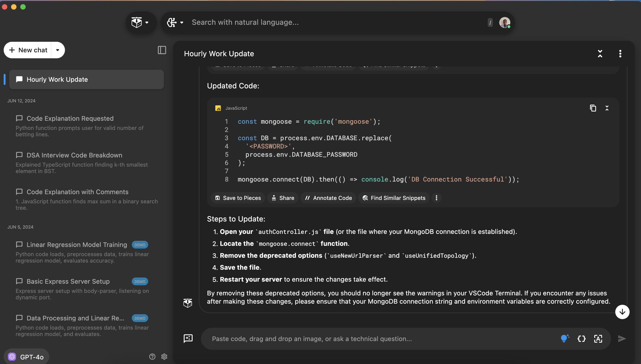Click the curly braces code icon

[581, 339]
